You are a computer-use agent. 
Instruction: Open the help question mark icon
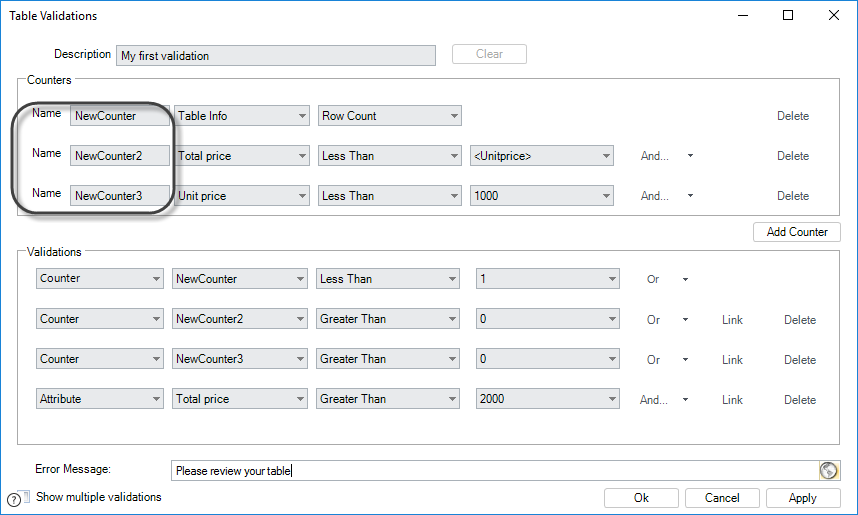point(14,499)
